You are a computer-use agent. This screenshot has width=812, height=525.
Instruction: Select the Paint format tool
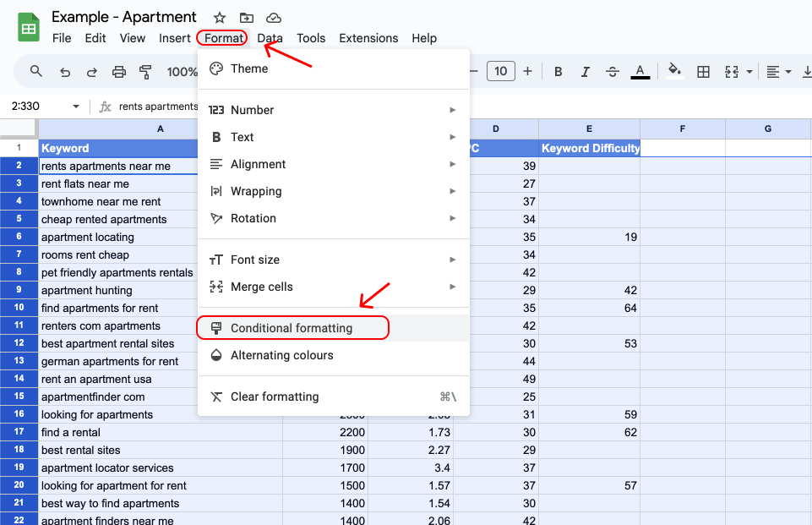pos(145,71)
